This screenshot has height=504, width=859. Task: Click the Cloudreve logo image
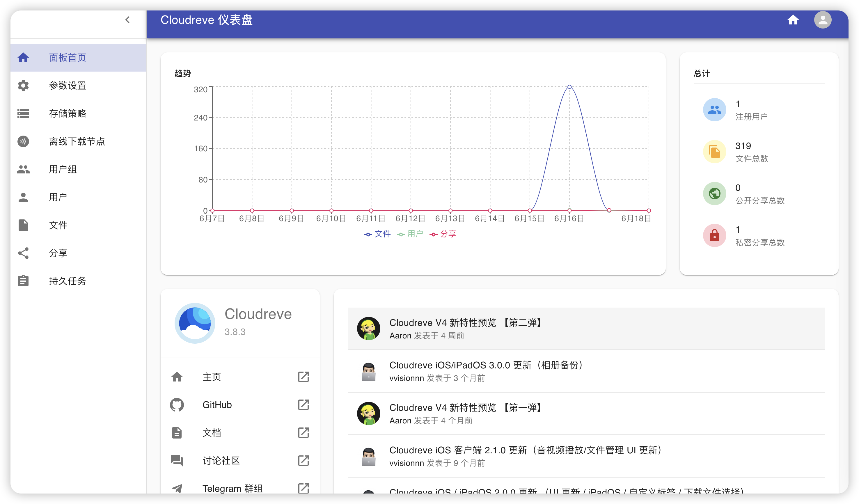195,323
